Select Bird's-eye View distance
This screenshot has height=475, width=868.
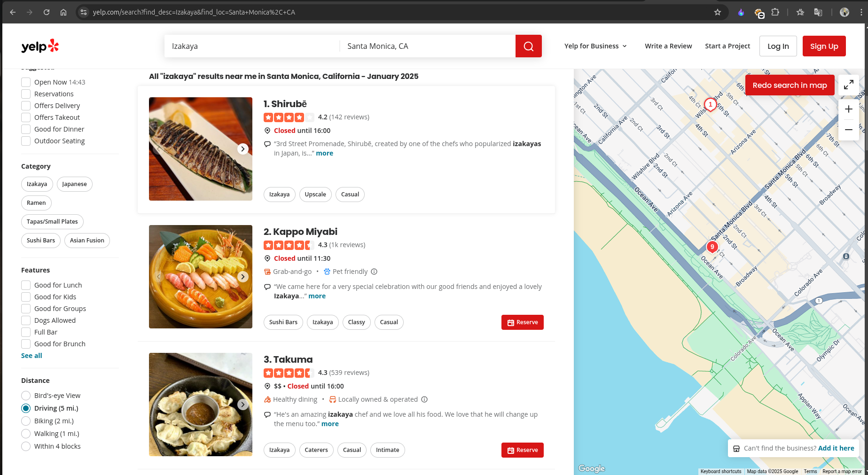26,396
